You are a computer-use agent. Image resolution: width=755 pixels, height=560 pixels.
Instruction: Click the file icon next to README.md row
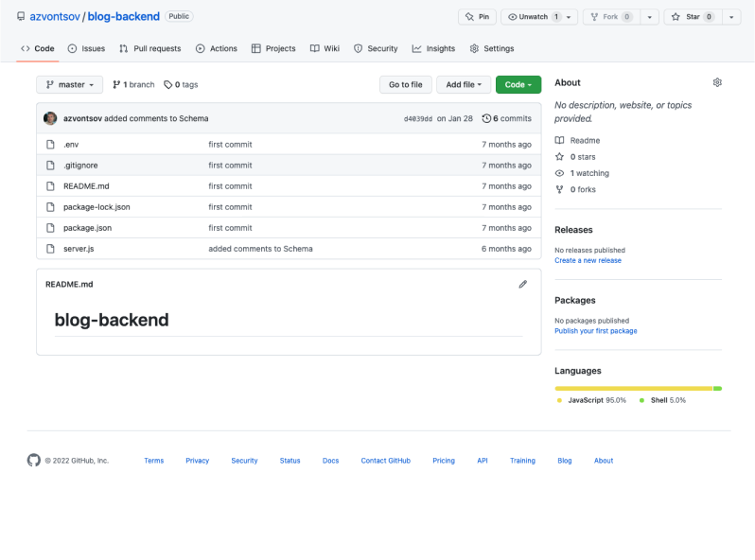[50, 185]
